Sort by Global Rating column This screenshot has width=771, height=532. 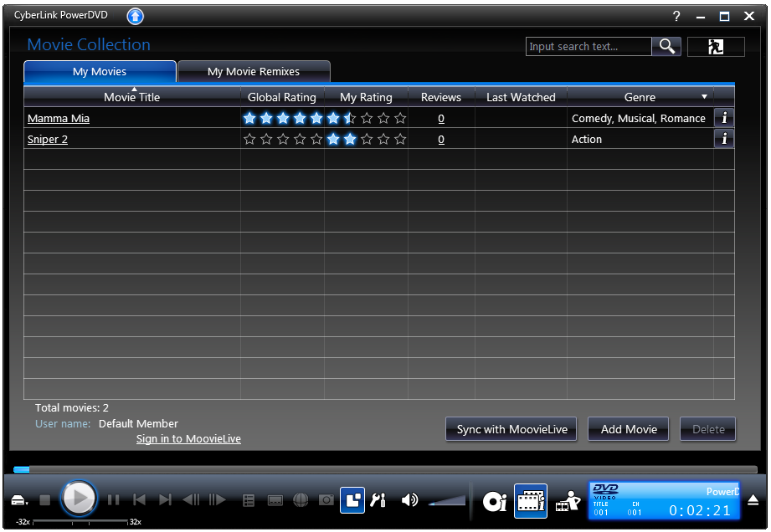coord(282,97)
